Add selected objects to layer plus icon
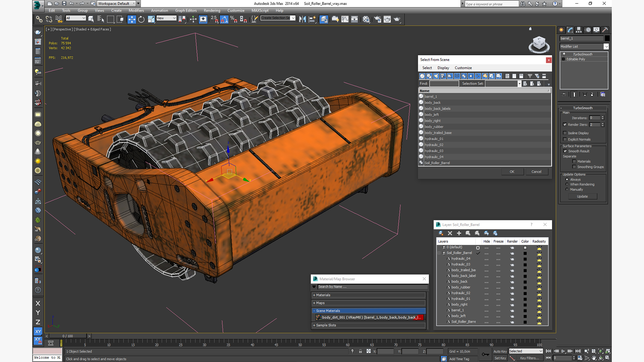 coord(459,233)
